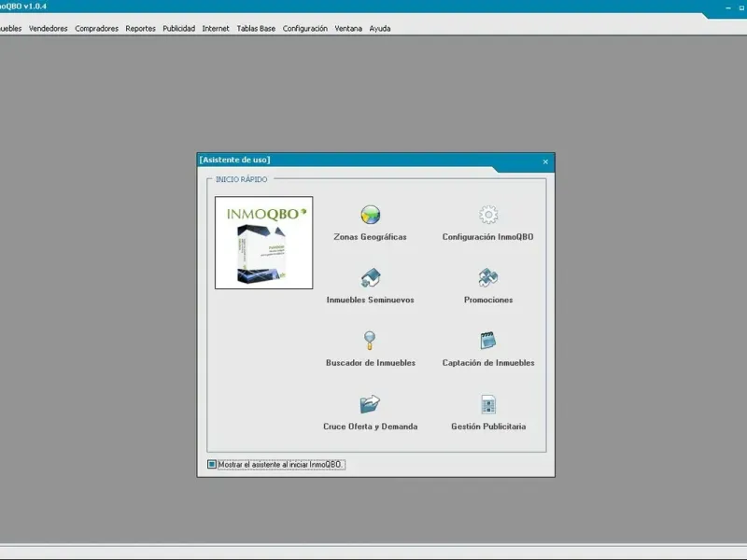Open the Cruce Oferta y Demanda folder icon
Screen dimensions: 747x560
[370, 404]
